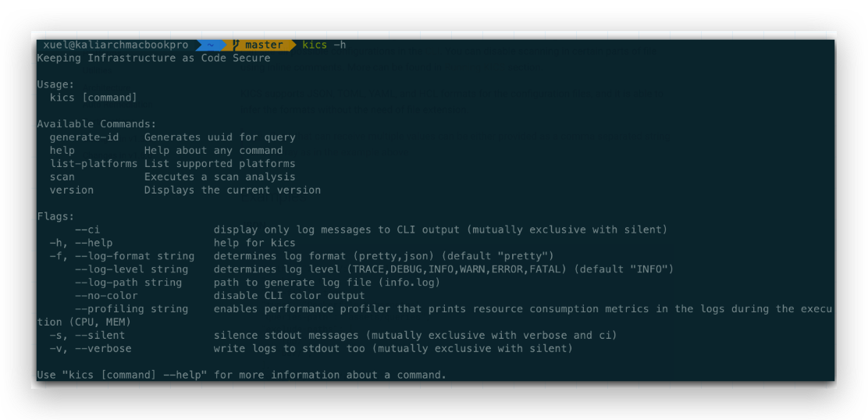
Task: Click the 'Keeping Infrastructure as Code Secure' line
Action: pos(154,59)
